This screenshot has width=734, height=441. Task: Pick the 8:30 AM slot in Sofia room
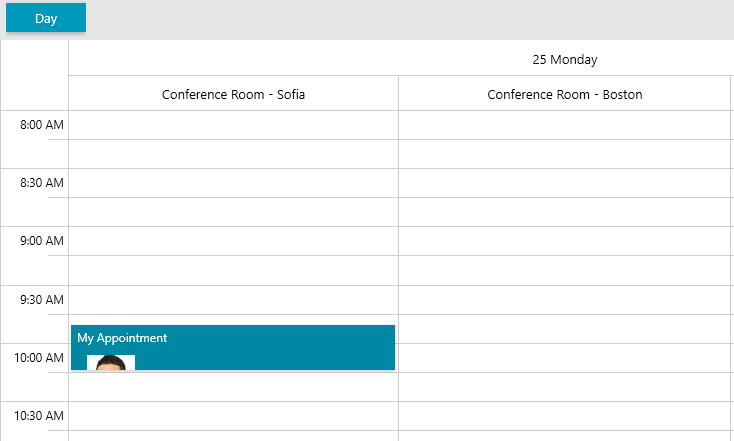(233, 183)
